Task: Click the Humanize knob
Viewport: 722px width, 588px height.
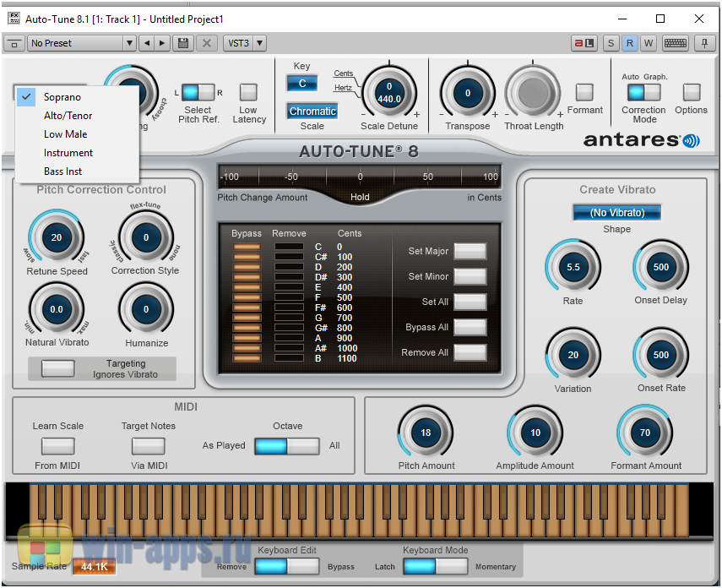Action: (146, 309)
